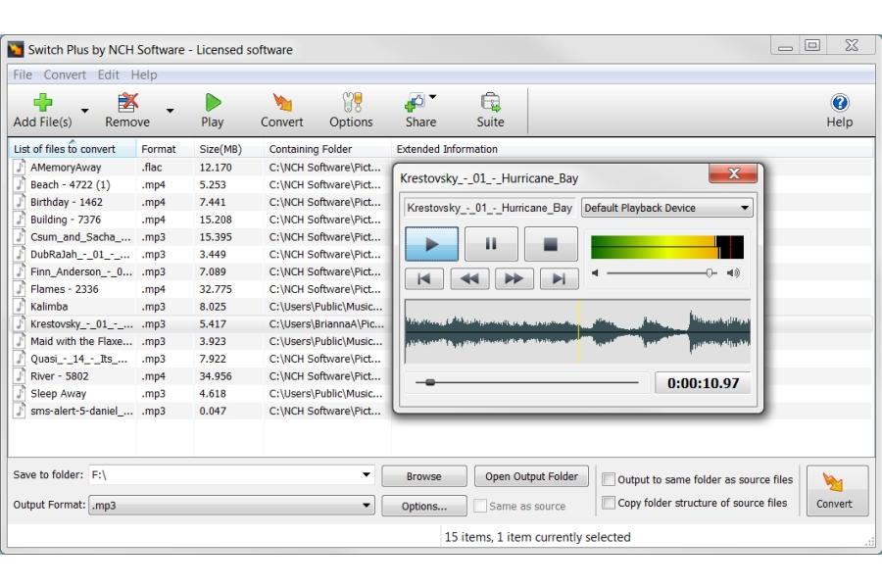Open the Help menu

(144, 74)
